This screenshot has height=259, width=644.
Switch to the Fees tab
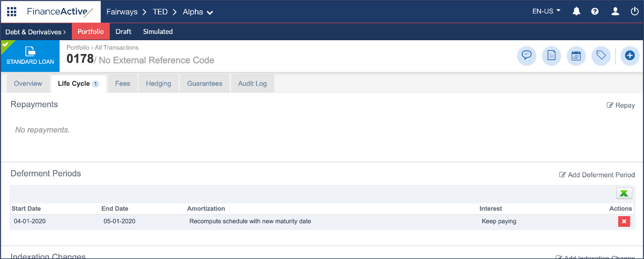pos(123,84)
